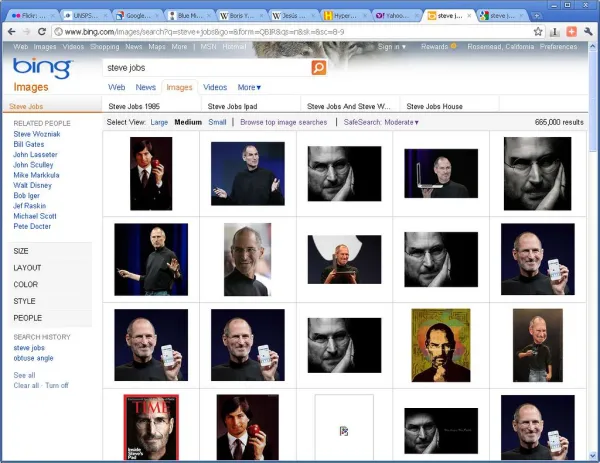
Task: Select Large view size
Action: (x=159, y=122)
